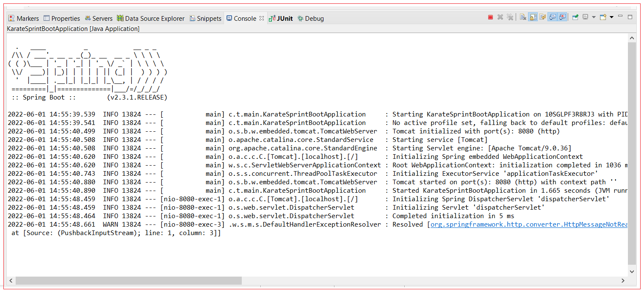Click the horizontal scrollbar left arrow
The height and width of the screenshot is (291, 644).
point(11,280)
